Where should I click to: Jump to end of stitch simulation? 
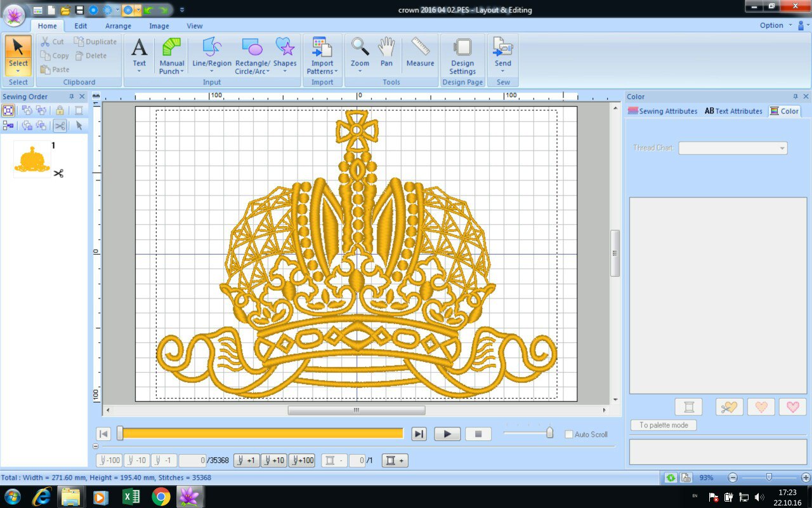(x=419, y=434)
